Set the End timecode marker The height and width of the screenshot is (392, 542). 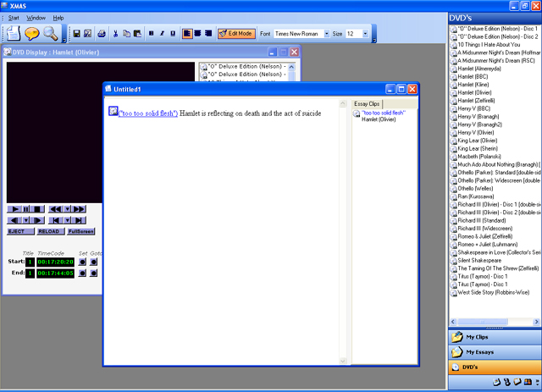coord(82,273)
